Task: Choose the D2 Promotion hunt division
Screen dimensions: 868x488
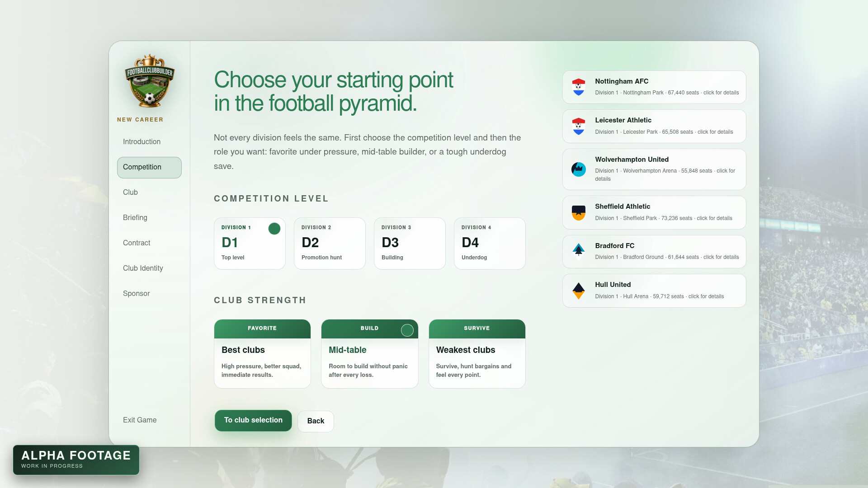Action: coord(330,244)
